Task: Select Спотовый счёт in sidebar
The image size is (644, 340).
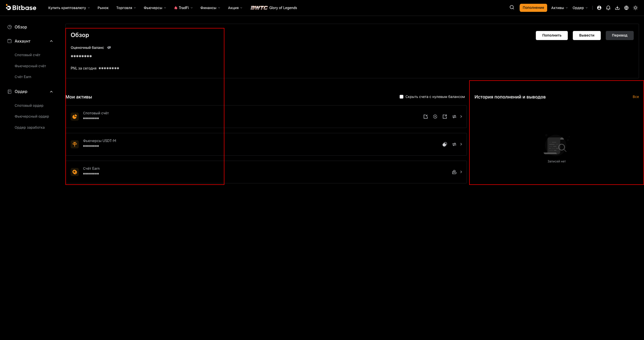Action: (x=27, y=55)
